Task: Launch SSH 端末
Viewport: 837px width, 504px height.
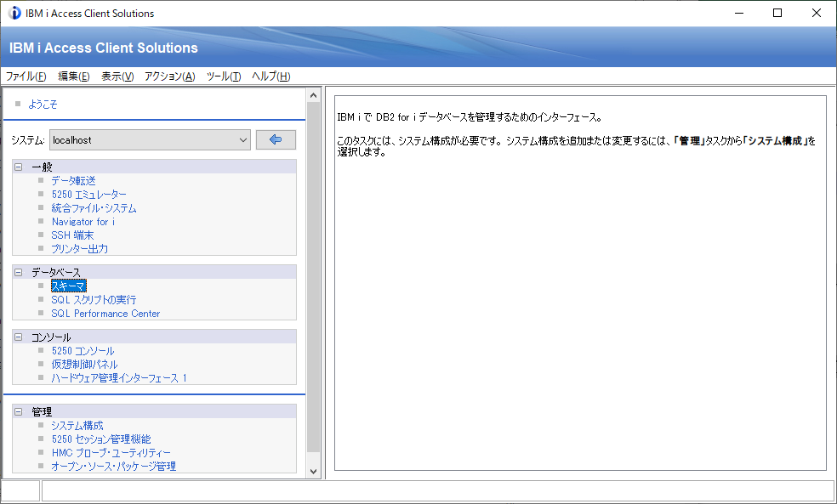Action: pos(72,235)
